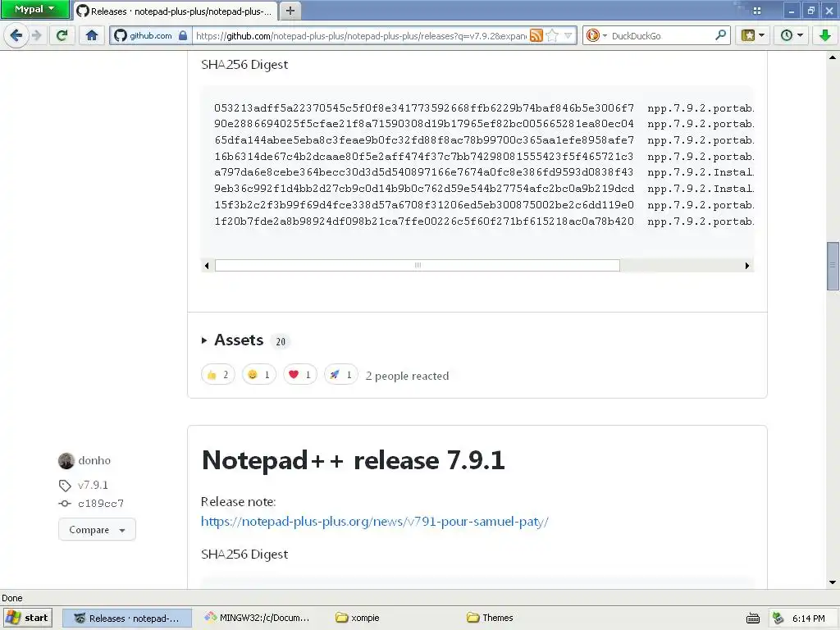Open commit c189cc7 link
The height and width of the screenshot is (630, 840).
pyautogui.click(x=101, y=504)
